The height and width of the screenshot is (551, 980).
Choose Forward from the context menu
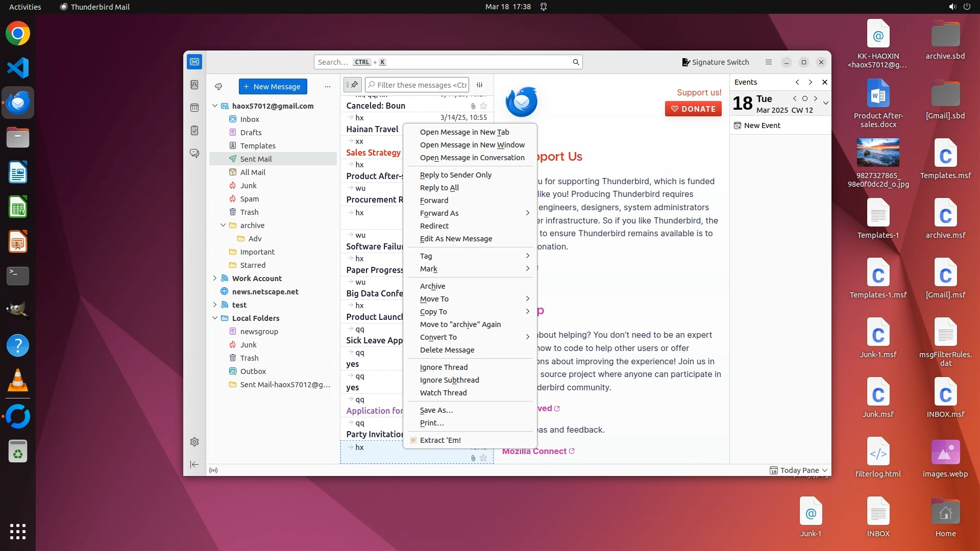point(434,201)
